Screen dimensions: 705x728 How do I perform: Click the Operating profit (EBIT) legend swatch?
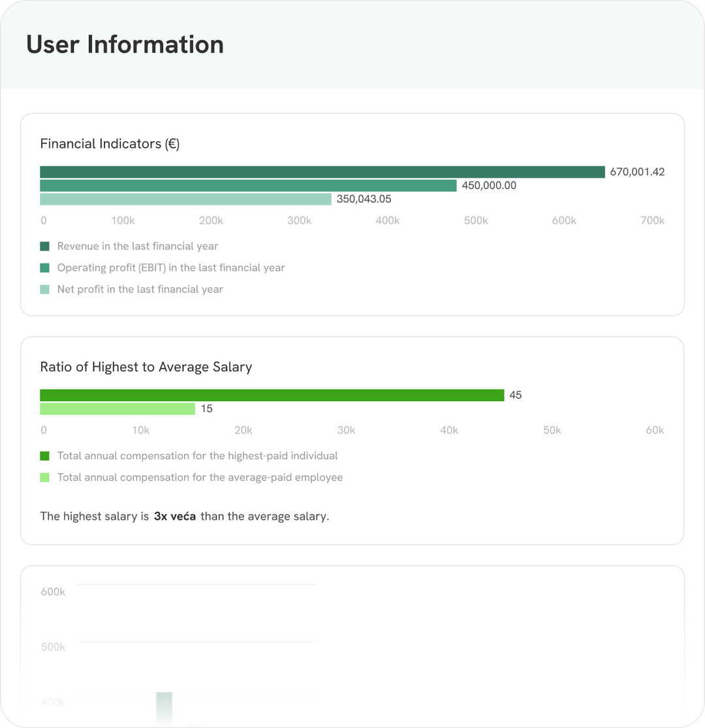coord(44,268)
